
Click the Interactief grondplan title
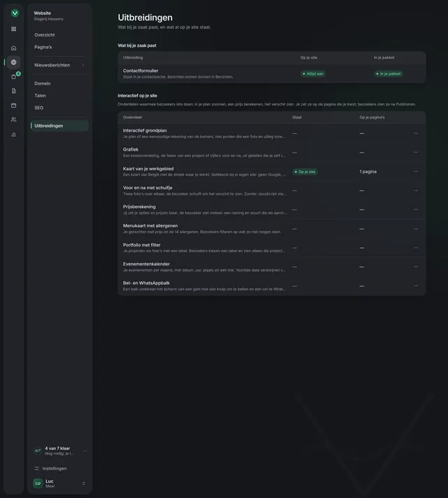tap(145, 130)
